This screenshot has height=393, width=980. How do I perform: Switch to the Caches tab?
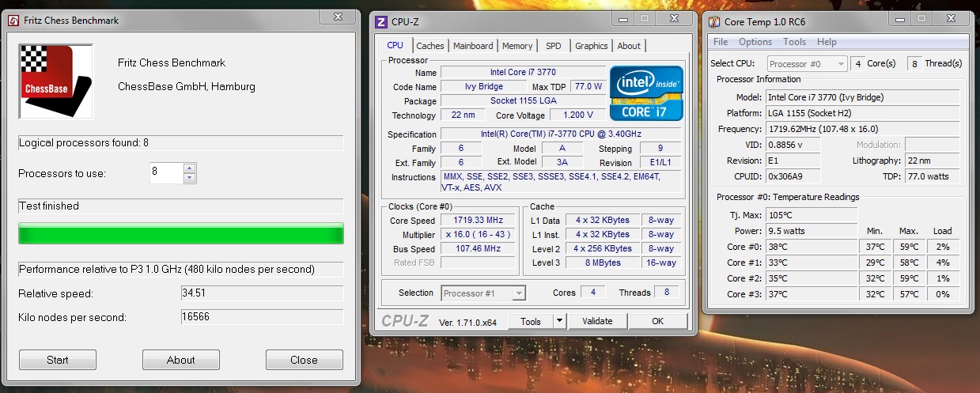pyautogui.click(x=430, y=46)
